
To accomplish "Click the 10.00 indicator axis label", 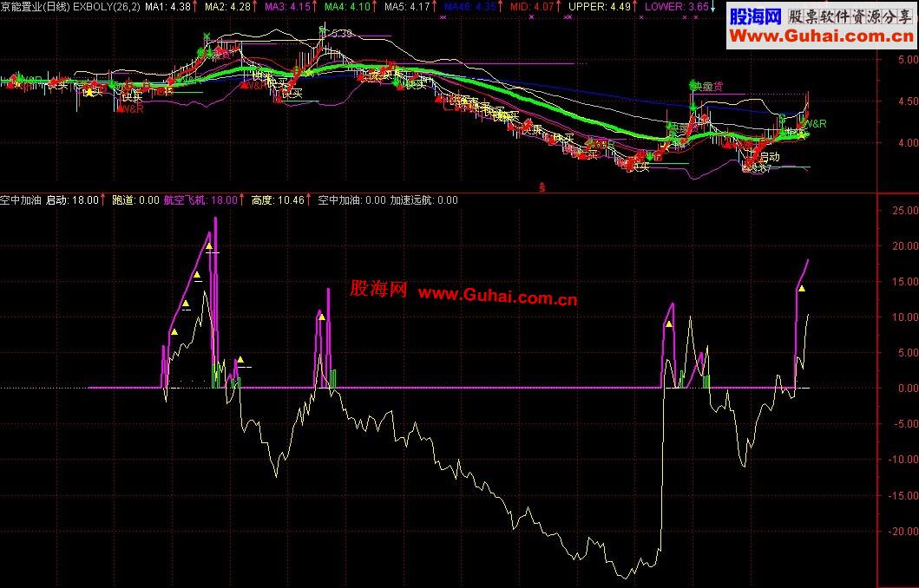I will (x=906, y=317).
